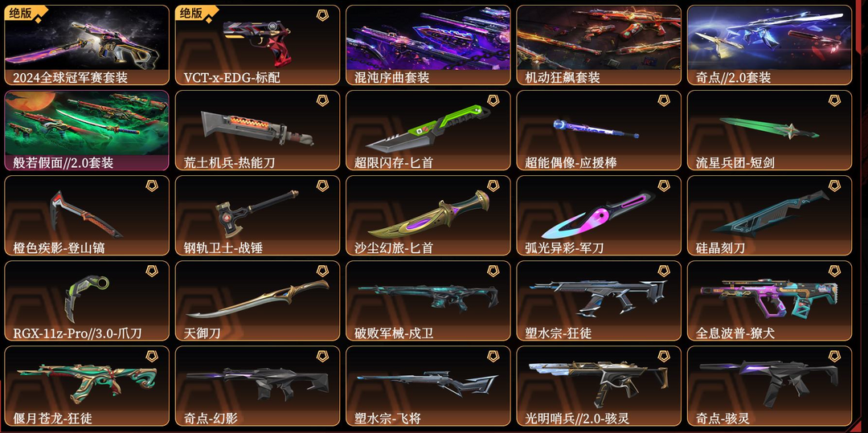
Task: Click the 塑水宗-飞将 label text
Action: [x=391, y=419]
